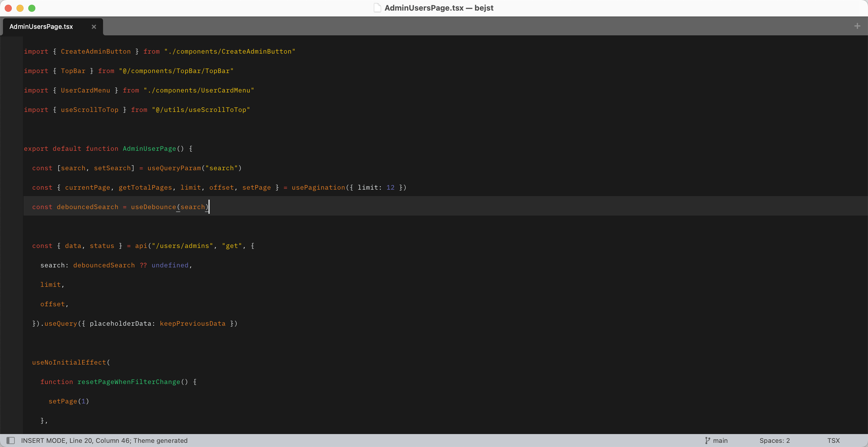Click the useQuery method call

coord(61,324)
